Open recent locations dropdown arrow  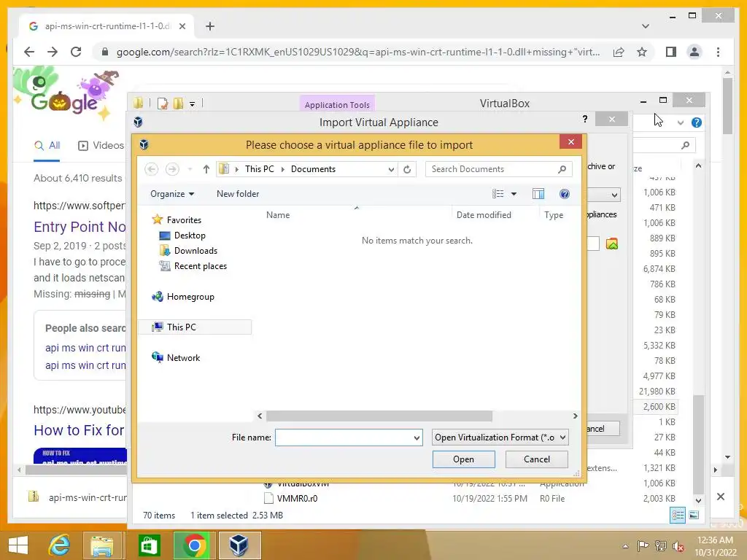[190, 169]
